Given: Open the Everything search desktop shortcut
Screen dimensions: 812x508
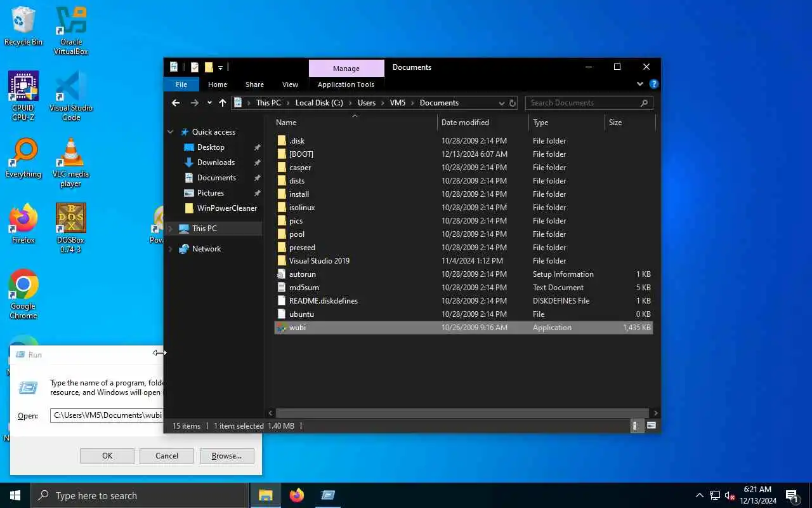Looking at the screenshot, I should pos(23,157).
